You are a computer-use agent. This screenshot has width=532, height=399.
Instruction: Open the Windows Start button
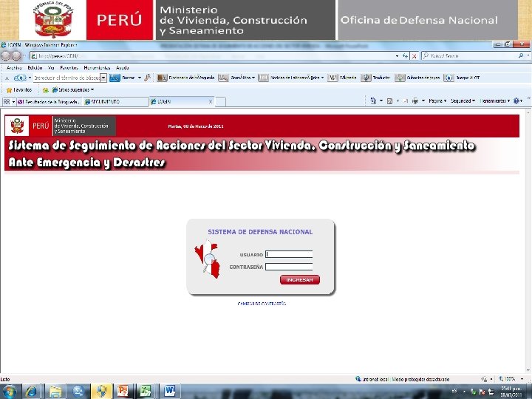[x=9, y=392]
